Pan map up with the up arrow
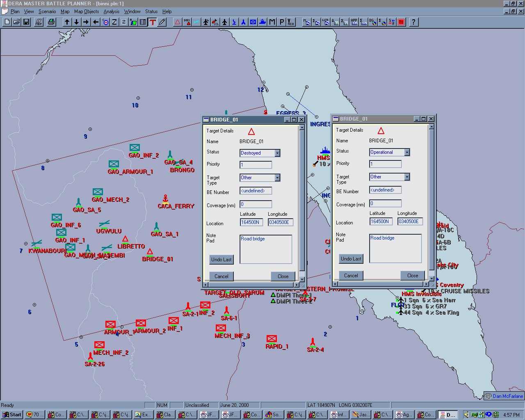 tap(67, 22)
